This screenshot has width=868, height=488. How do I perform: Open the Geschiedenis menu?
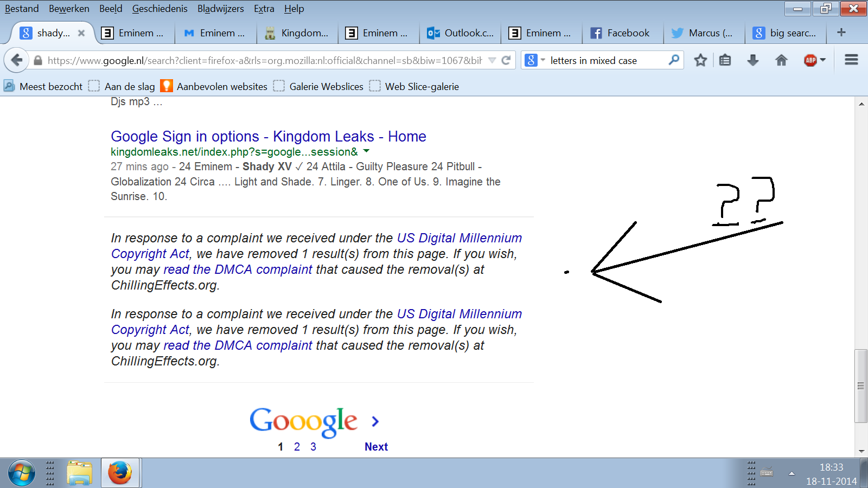point(159,9)
